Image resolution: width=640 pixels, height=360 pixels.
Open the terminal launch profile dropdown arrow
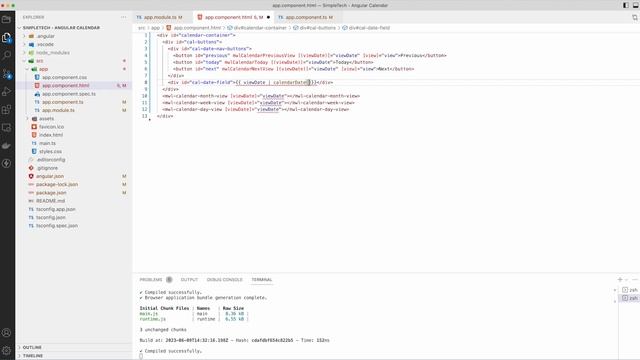[x=627, y=280]
